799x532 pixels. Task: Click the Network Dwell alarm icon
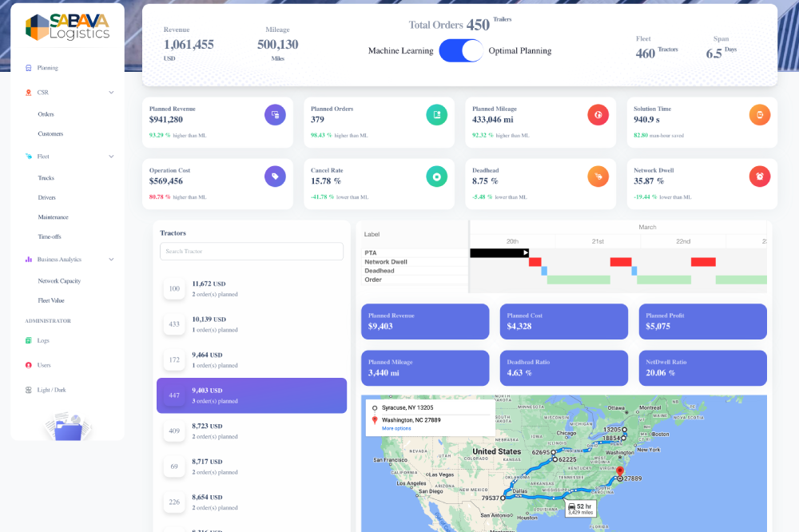click(x=760, y=177)
